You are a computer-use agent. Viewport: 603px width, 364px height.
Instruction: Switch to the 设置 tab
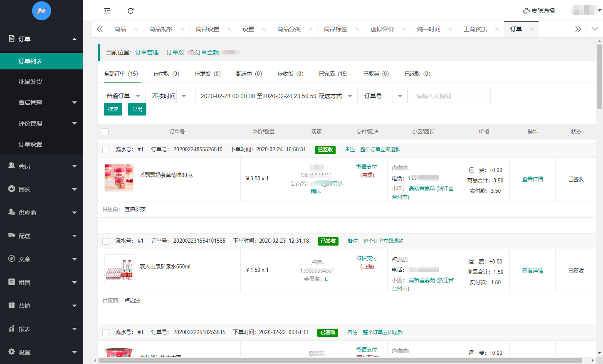[248, 29]
